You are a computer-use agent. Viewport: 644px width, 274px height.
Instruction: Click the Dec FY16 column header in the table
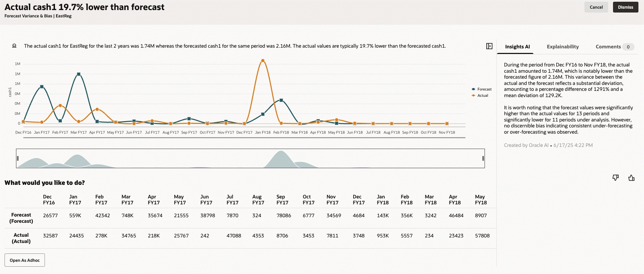tap(49, 199)
